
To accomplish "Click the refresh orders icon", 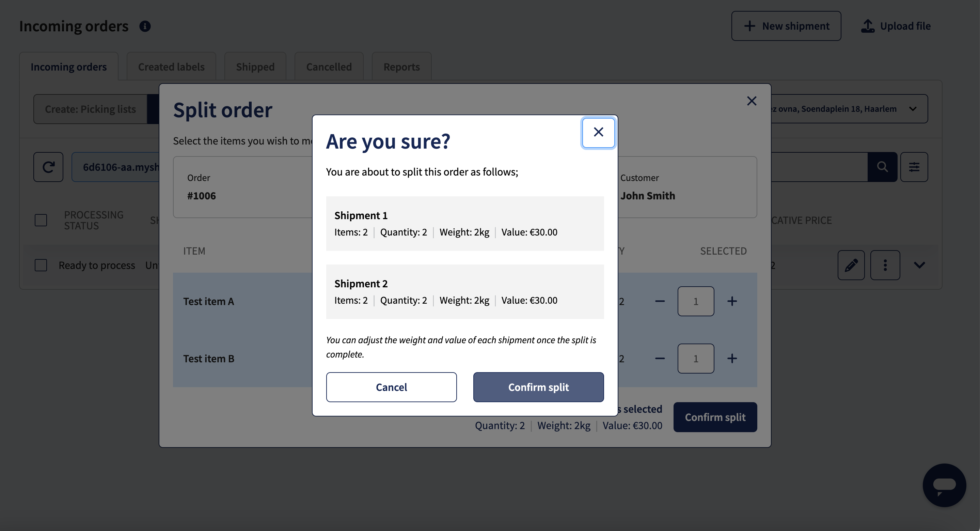I will [48, 167].
